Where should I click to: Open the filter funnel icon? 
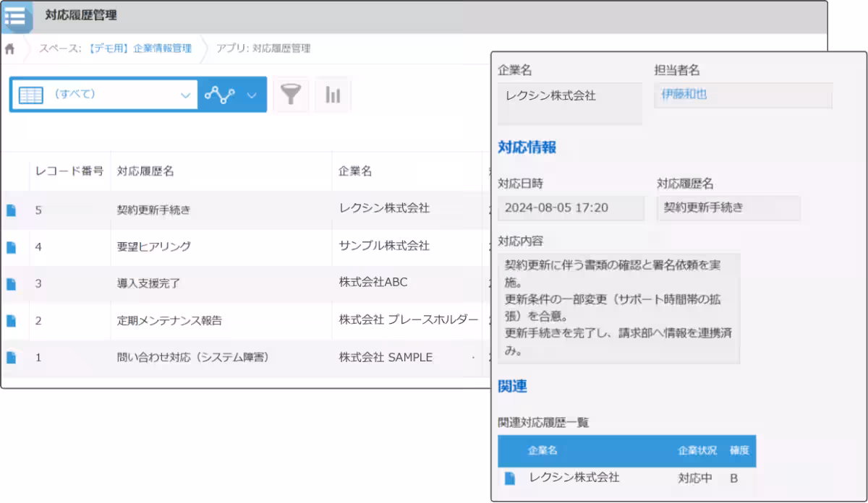[291, 93]
